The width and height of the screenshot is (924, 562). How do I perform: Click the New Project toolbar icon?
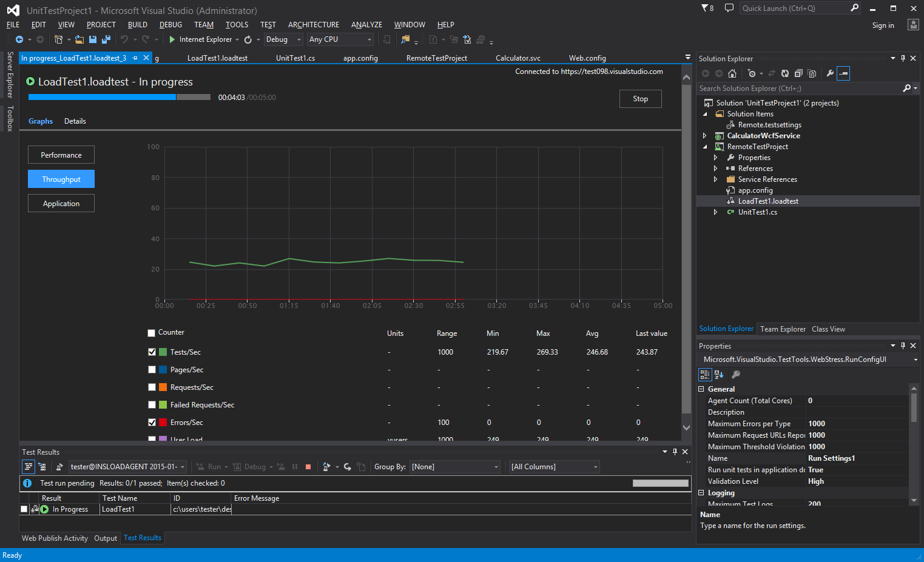pyautogui.click(x=58, y=39)
